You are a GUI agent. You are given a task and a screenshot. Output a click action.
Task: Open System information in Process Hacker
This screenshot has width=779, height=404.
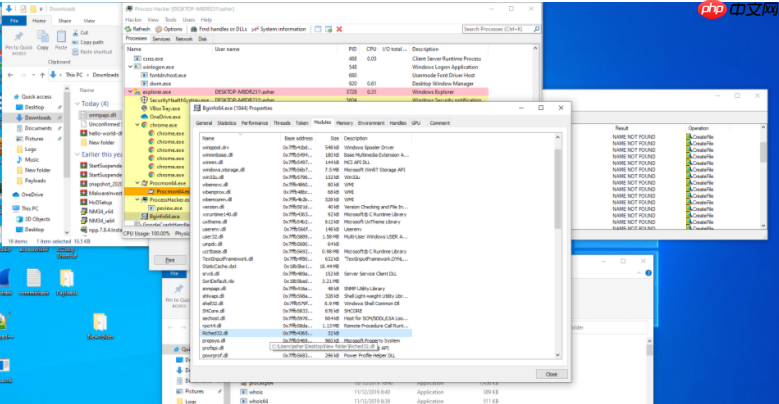pos(279,29)
